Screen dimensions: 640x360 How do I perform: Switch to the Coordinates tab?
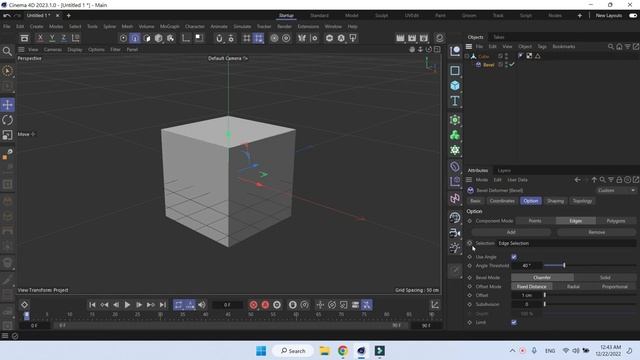tap(502, 201)
